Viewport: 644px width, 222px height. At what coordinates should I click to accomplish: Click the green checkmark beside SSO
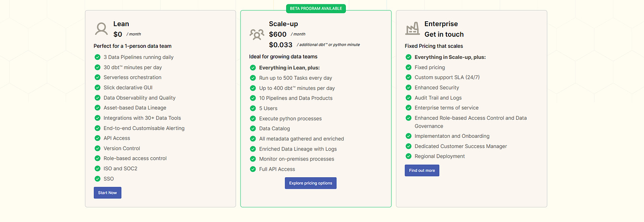click(x=98, y=179)
